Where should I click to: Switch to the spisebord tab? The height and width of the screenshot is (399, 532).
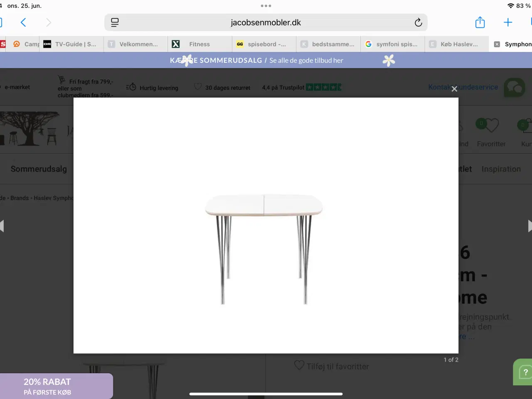click(x=264, y=44)
